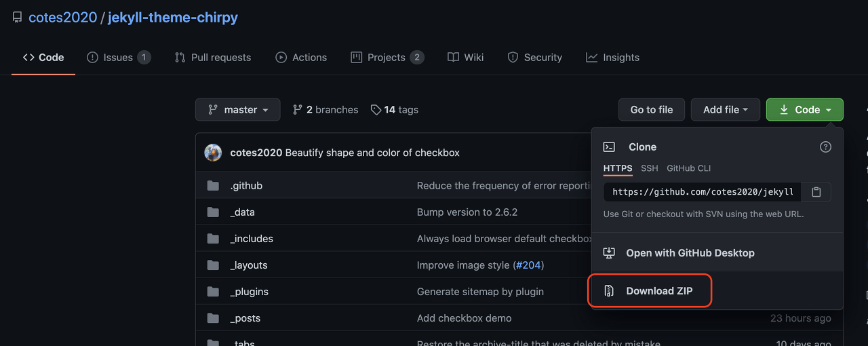Click the cotes2020 avatar thumbnail
Image resolution: width=868 pixels, height=346 pixels.
click(x=213, y=153)
